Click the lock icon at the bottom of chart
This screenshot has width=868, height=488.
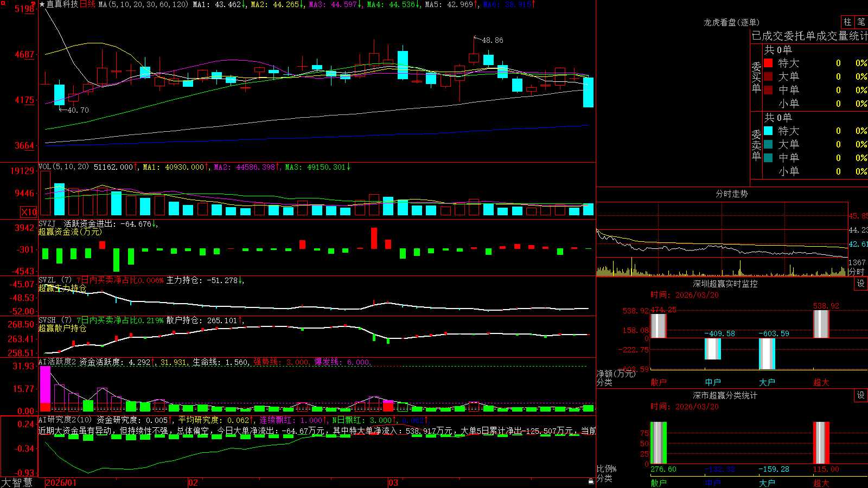591,481
